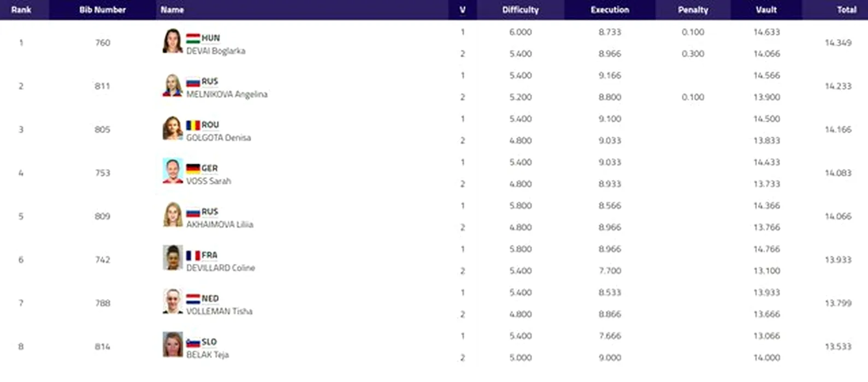
Task: Sort by the Penalty column header
Action: coord(693,10)
